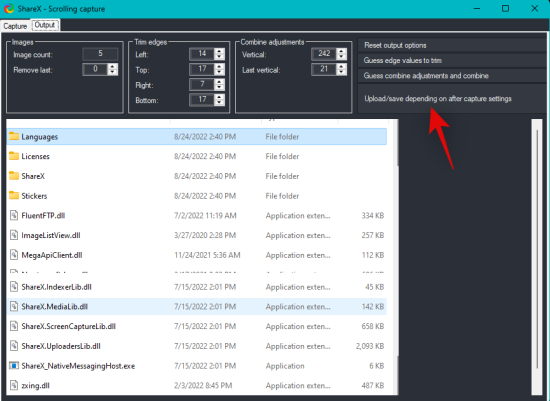Image resolution: width=550 pixels, height=401 pixels.
Task: Decrease the Last vertical value
Action: (341, 72)
